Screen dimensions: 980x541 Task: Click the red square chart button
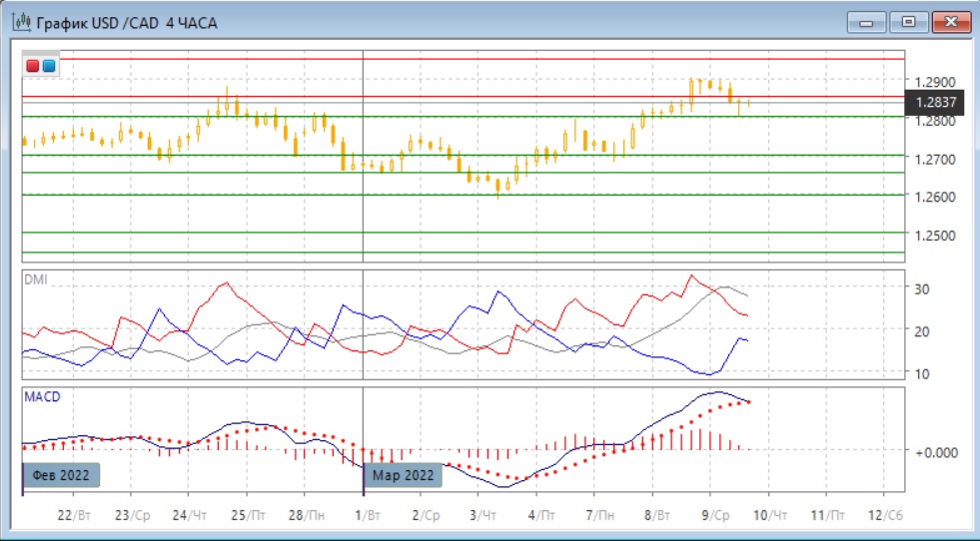(33, 66)
